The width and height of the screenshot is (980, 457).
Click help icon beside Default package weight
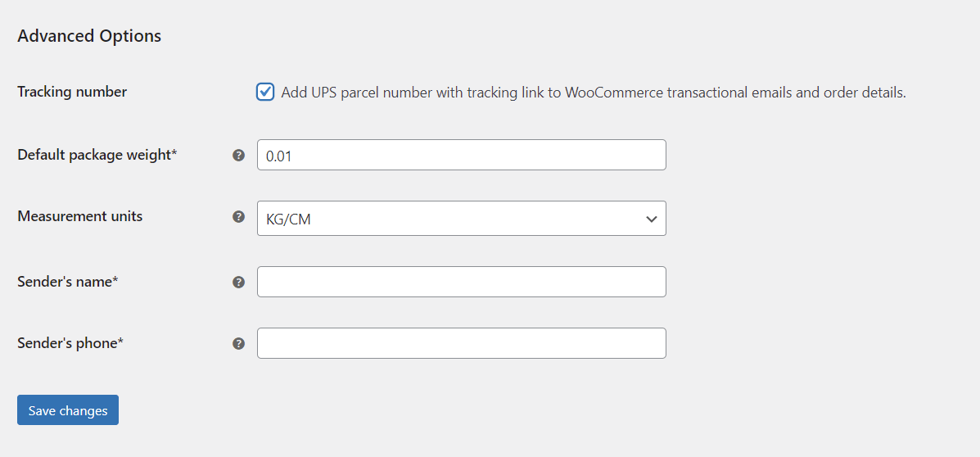click(238, 155)
